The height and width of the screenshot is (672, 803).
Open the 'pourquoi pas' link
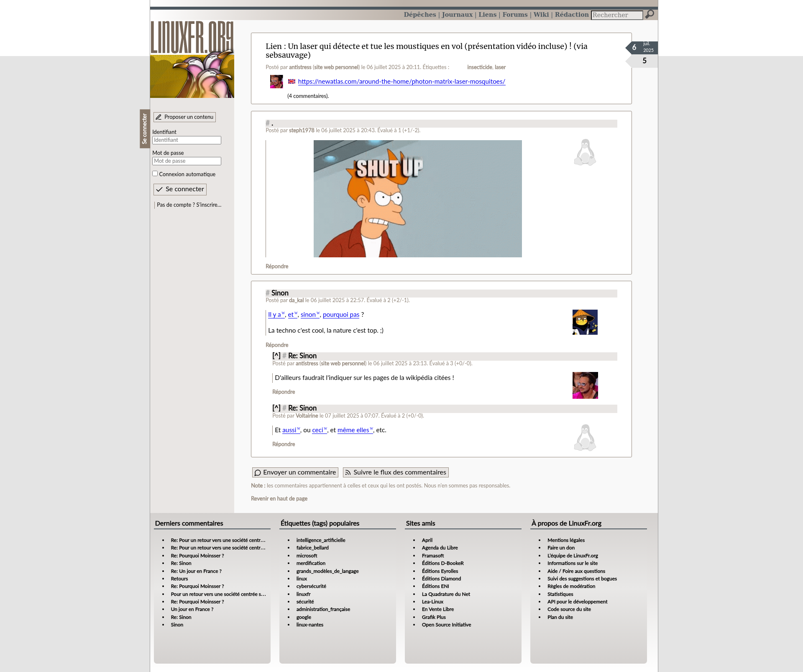(341, 315)
